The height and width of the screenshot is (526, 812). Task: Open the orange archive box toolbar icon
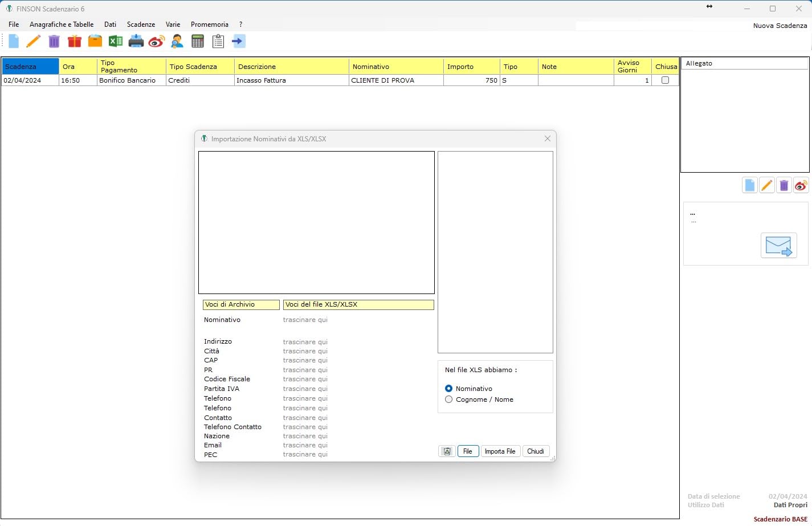pos(95,41)
